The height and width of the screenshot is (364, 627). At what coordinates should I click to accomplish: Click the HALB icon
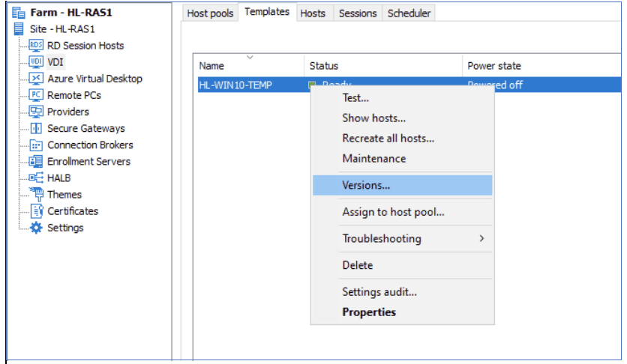point(36,178)
